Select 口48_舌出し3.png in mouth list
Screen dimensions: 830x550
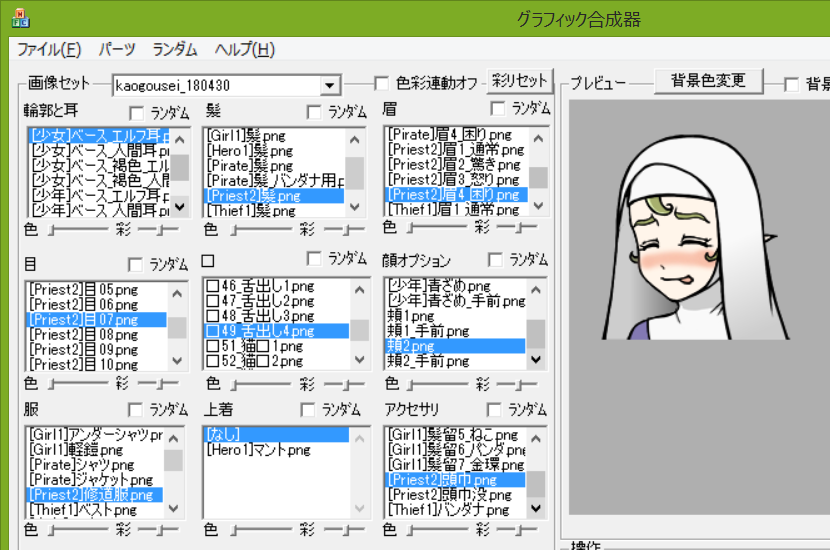[x=276, y=316]
